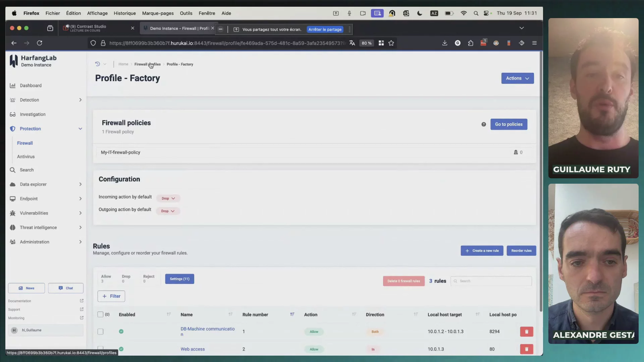Viewport: 644px width, 362px height.
Task: Click the macOS Spotlight search icon
Action: [x=476, y=13]
